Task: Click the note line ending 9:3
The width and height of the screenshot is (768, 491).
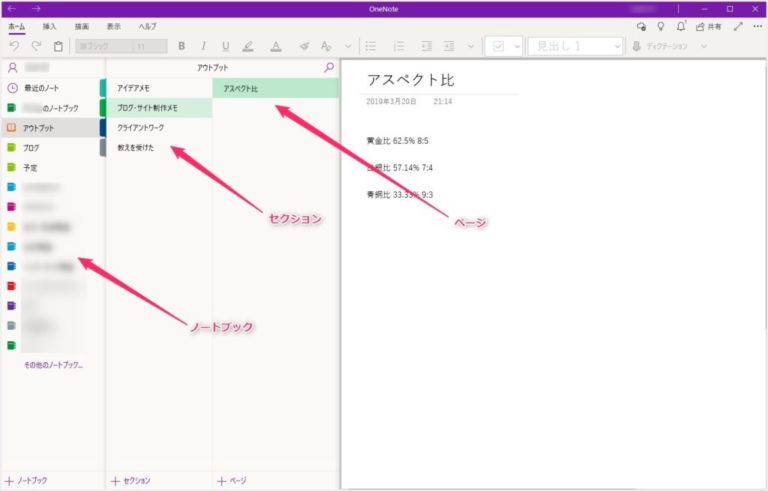Action: (400, 195)
